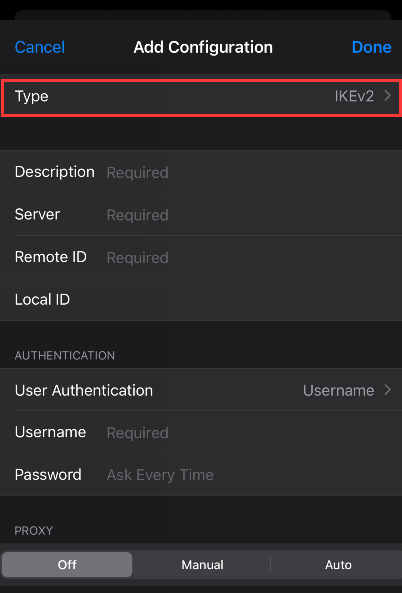Tap Done to save configuration
The height and width of the screenshot is (593, 402).
click(x=371, y=47)
